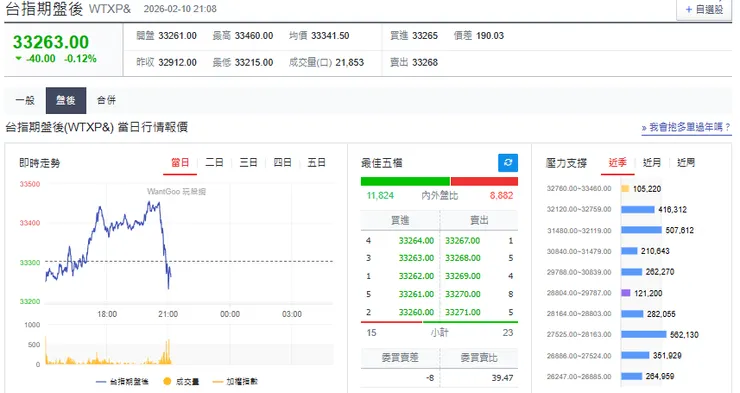The width and height of the screenshot is (740, 393).
Task: Toggle 台指期盤後 line in chart legend
Action: 122,381
